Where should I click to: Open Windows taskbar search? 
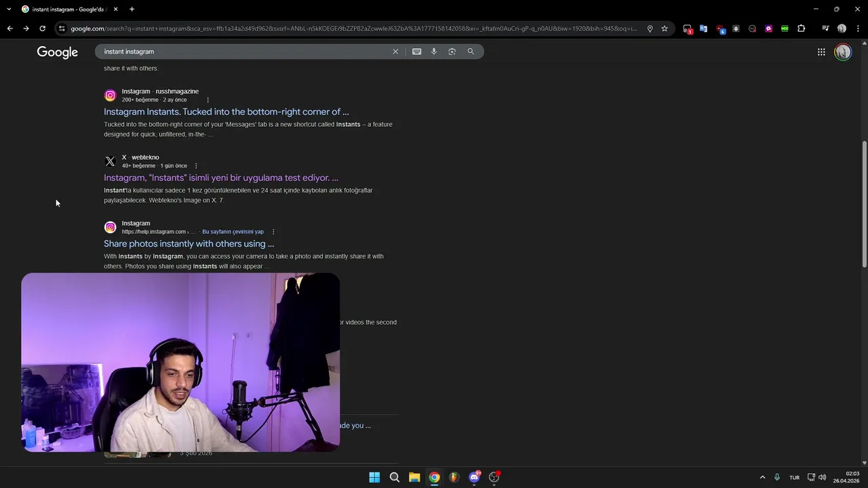click(x=395, y=477)
